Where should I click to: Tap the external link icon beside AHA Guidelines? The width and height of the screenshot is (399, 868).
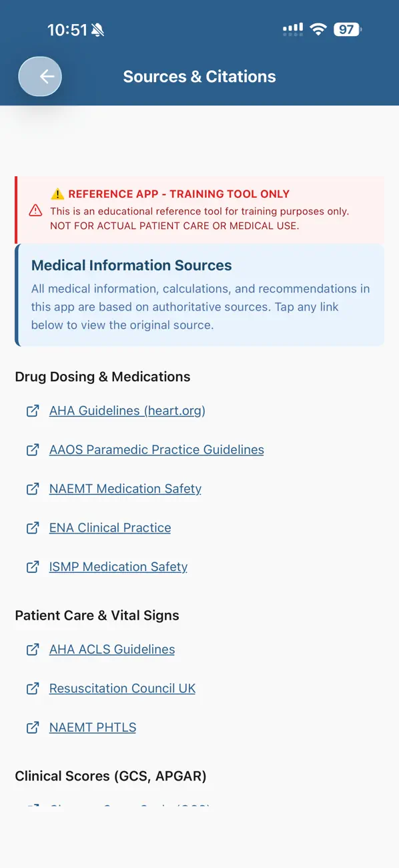[33, 411]
